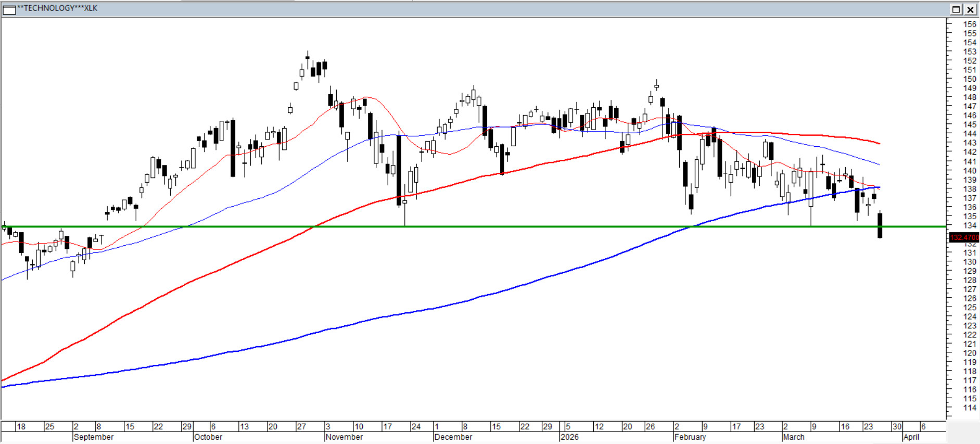The height and width of the screenshot is (444, 980).
Task: Click the 2026 year label on the date axis
Action: point(569,437)
